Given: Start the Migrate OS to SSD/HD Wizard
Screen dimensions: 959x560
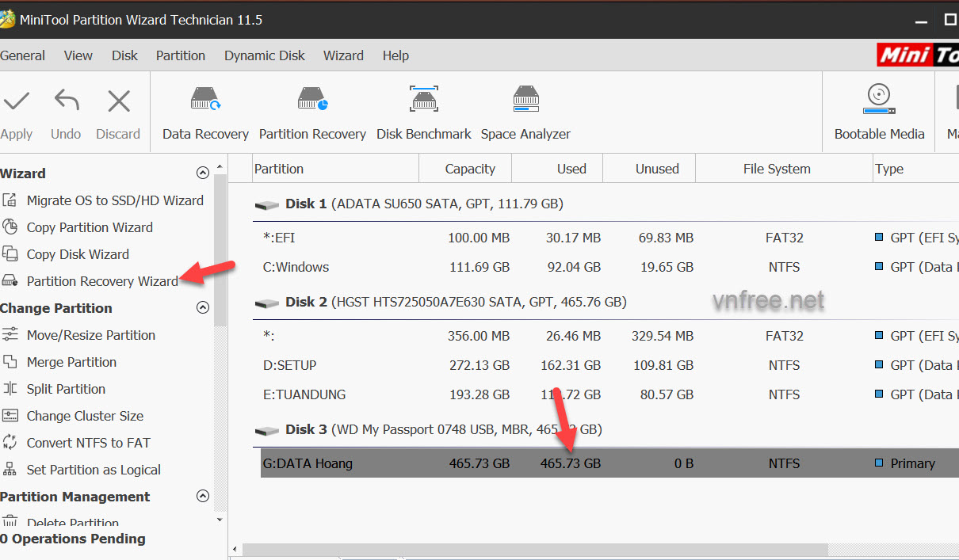Looking at the screenshot, I should coord(115,200).
